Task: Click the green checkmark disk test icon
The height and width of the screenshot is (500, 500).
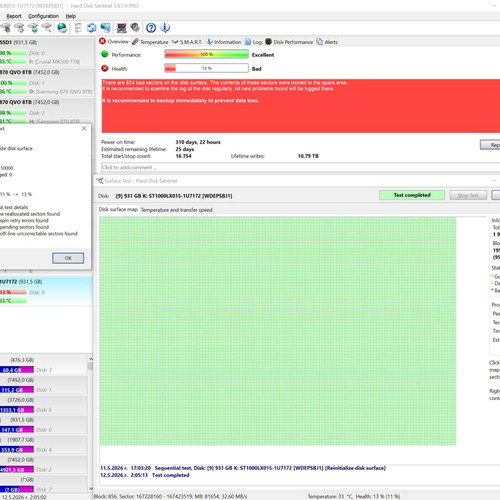Action: click(x=33, y=28)
